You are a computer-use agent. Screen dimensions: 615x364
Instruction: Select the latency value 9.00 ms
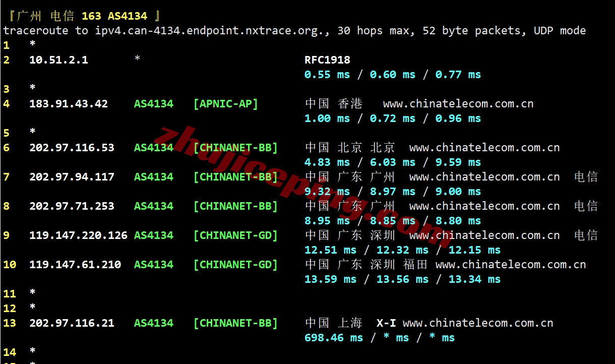coord(458,192)
